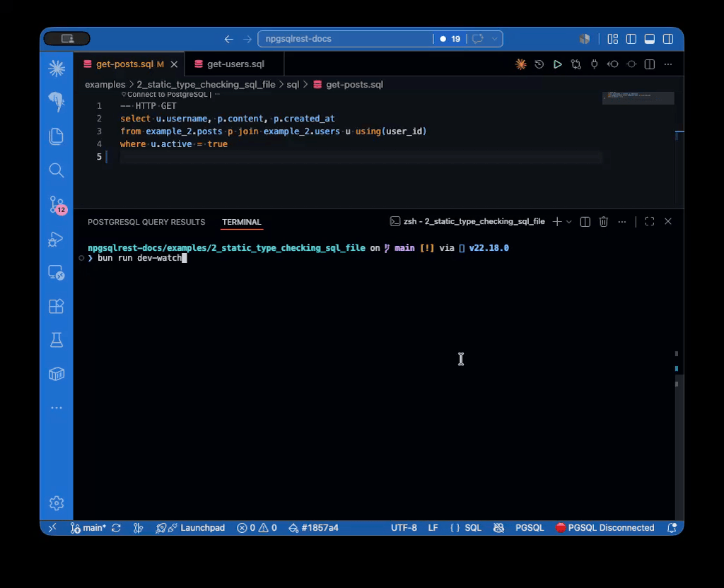
Task: Split the terminal
Action: [x=585, y=221]
